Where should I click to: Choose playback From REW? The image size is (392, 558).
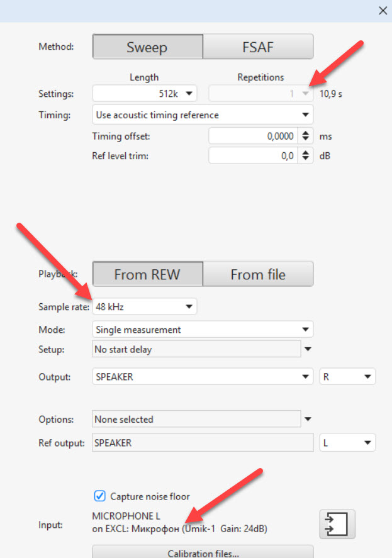click(x=148, y=274)
